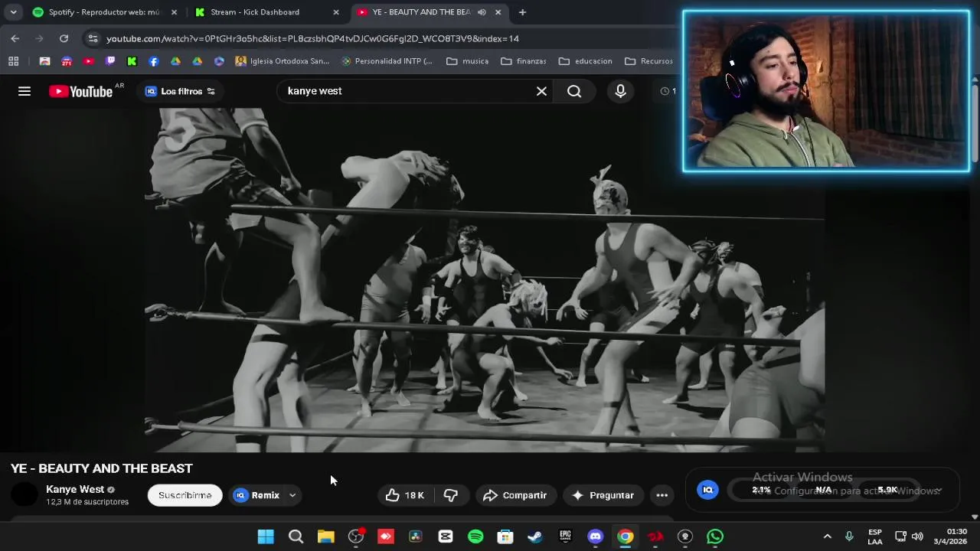Open the Recursos bookmarks folder
The height and width of the screenshot is (551, 980).
click(648, 61)
